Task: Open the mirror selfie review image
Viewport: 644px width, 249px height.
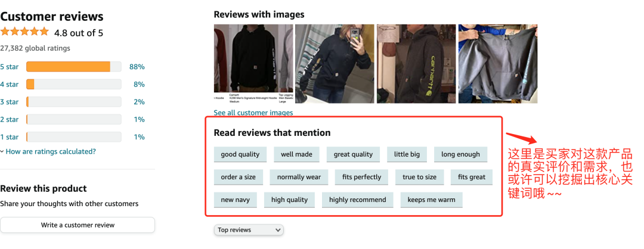Action: pyautogui.click(x=335, y=64)
